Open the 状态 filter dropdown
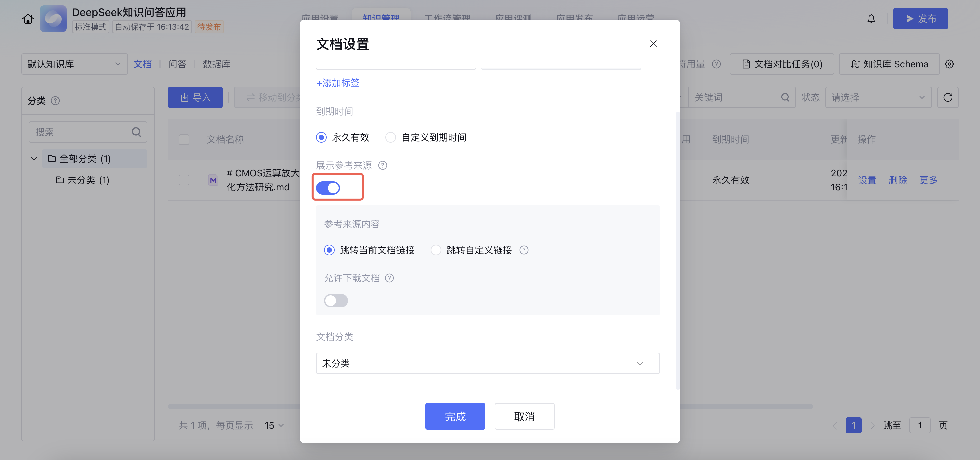The image size is (980, 460). click(878, 97)
